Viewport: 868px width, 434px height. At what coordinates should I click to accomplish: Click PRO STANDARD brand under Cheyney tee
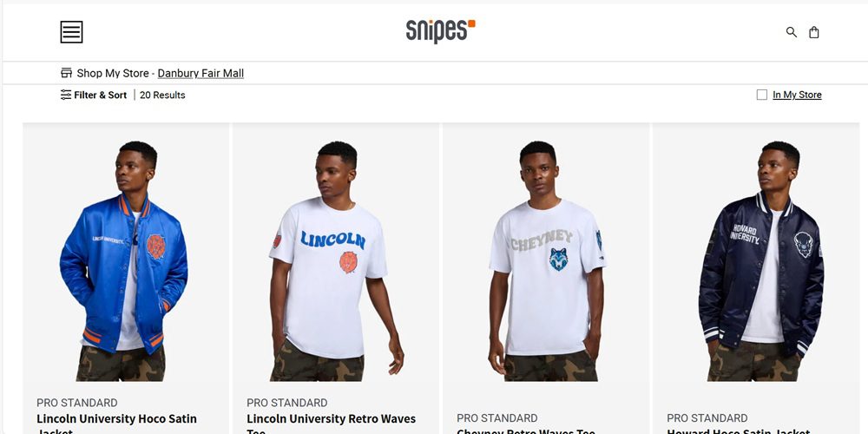[497, 418]
